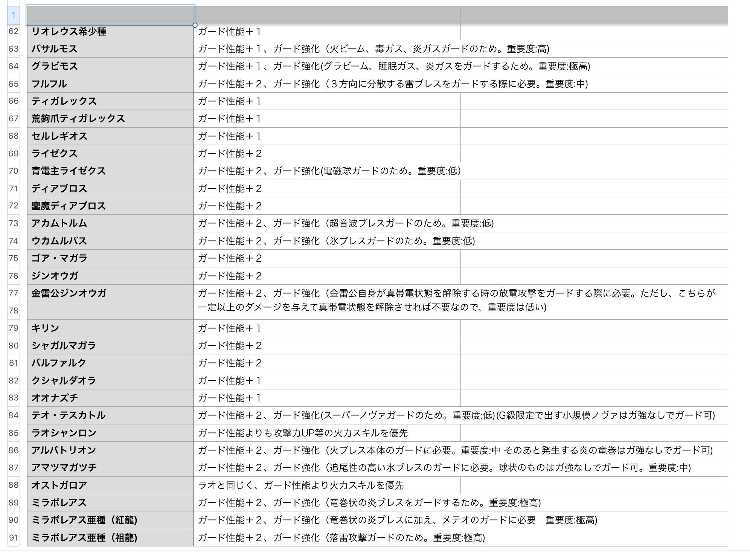Select the cell ミラボレアス亜種（紅龍)

coord(110,520)
